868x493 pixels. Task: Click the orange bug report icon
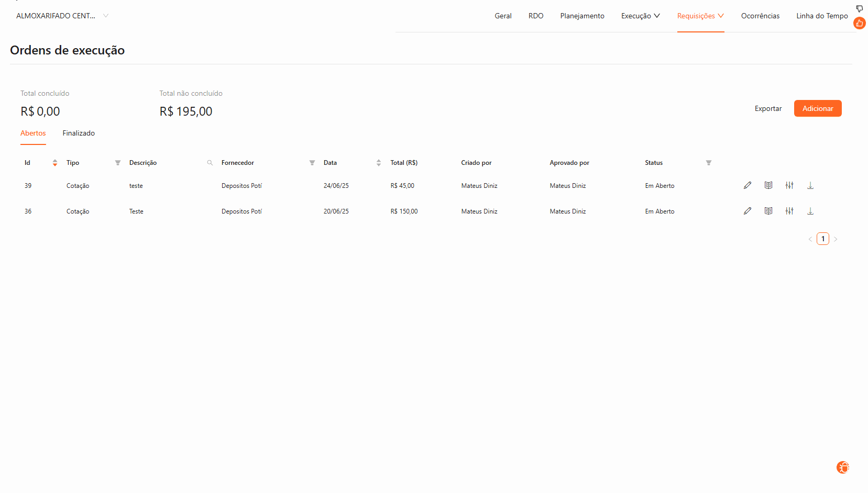(843, 467)
